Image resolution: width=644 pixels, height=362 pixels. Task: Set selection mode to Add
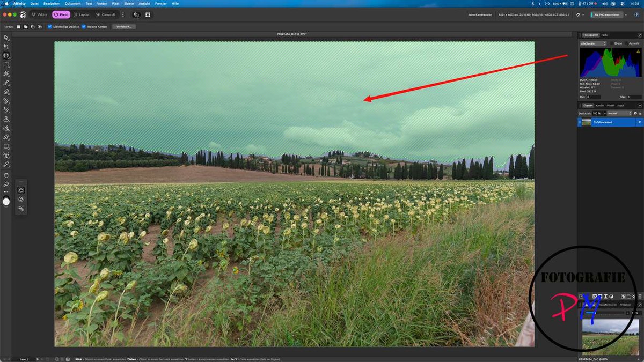[x=26, y=26]
